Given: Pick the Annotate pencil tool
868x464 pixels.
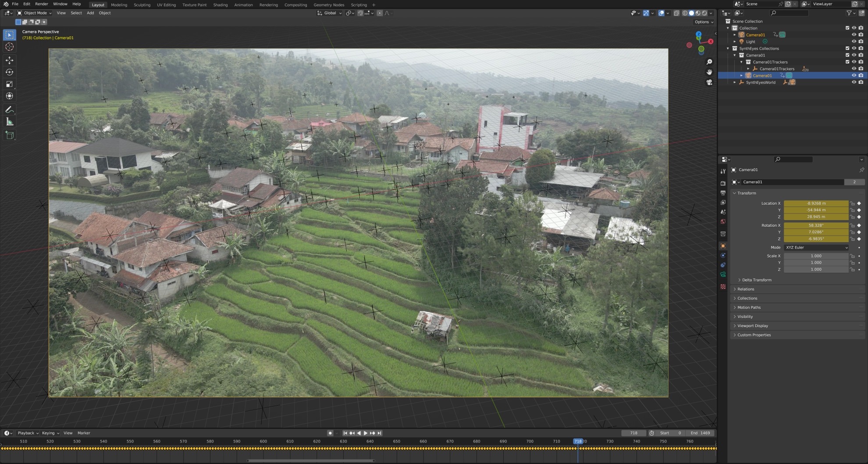Looking at the screenshot, I should [x=9, y=110].
